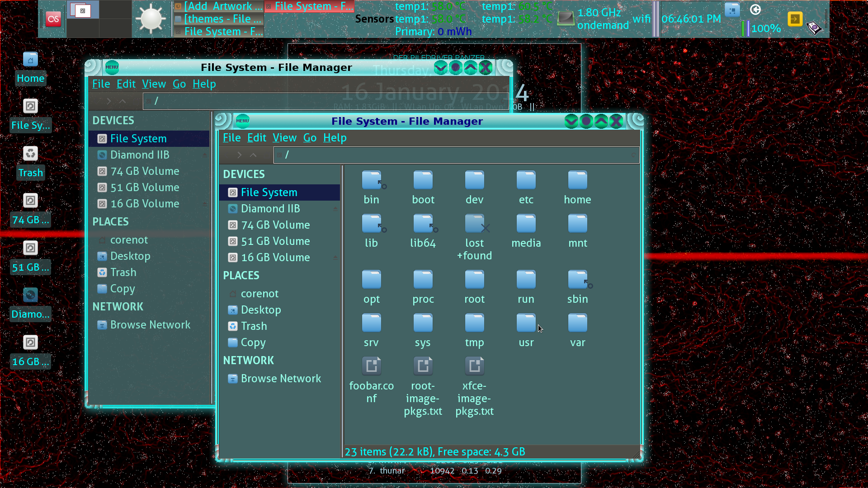
Task: Click the weather sun icon in panel
Action: click(x=151, y=19)
